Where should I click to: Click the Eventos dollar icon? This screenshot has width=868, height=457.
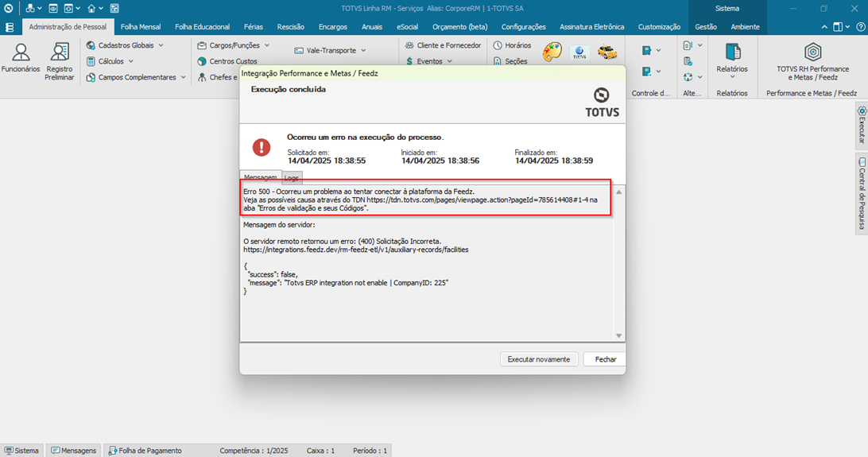tap(409, 61)
